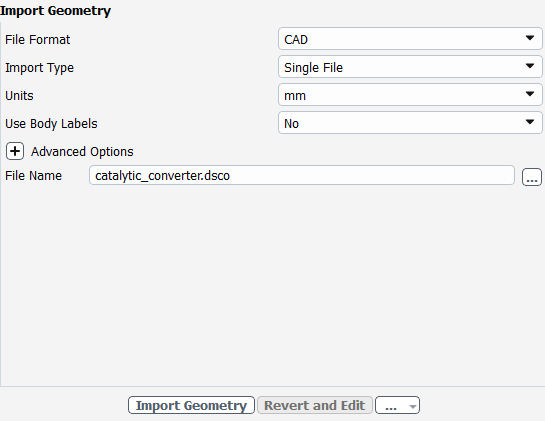
Task: Click the File Format label
Action: click(38, 39)
